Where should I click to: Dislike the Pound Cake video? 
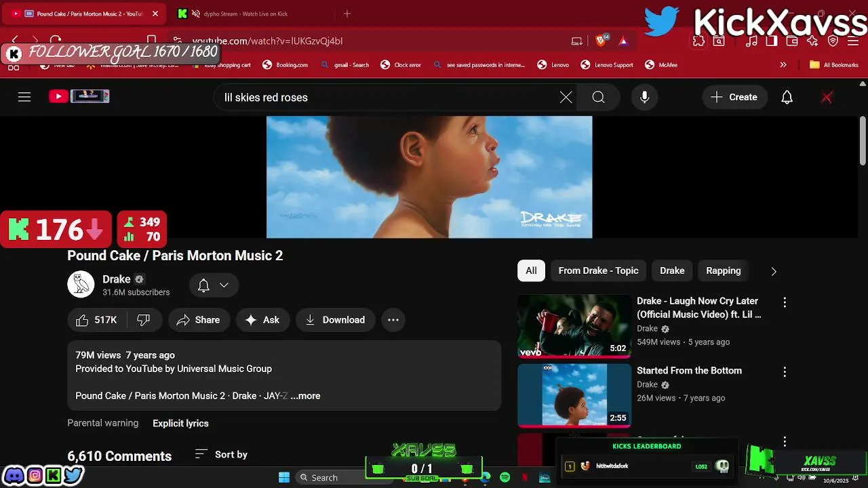coord(144,320)
